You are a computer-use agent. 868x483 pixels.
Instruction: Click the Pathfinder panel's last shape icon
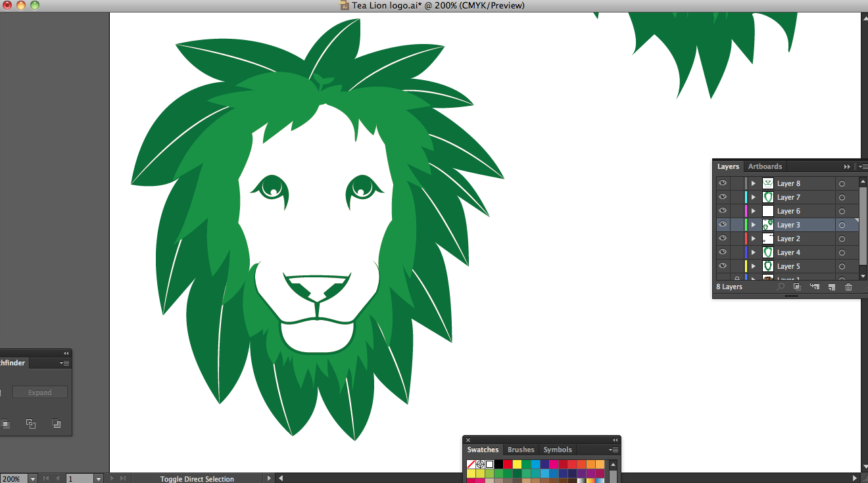pyautogui.click(x=57, y=424)
